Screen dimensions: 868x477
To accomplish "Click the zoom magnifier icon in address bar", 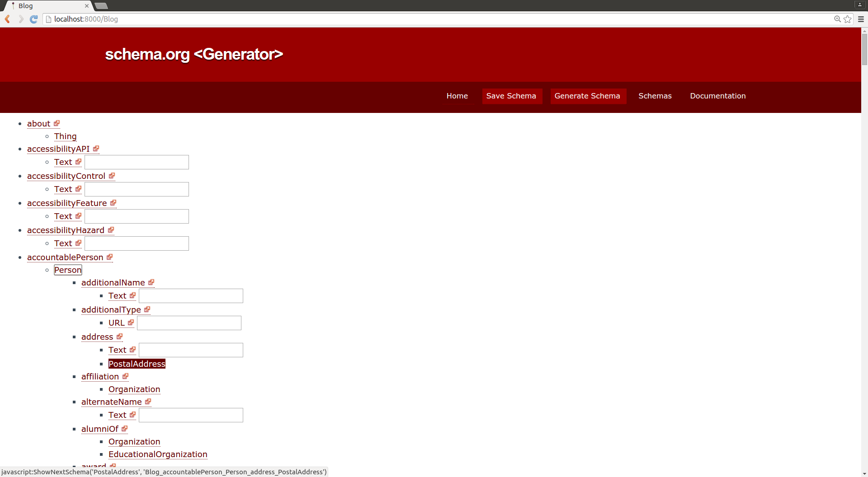I will click(x=837, y=19).
